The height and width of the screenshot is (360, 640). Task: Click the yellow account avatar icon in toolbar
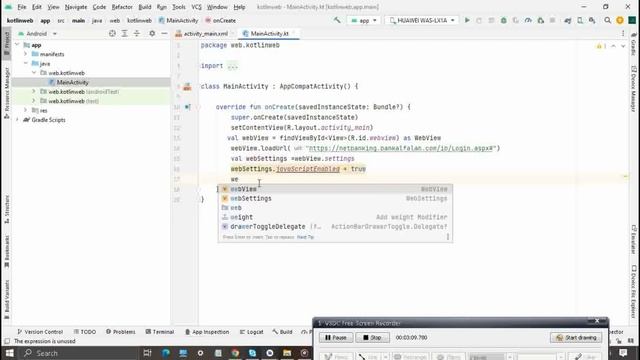[620, 20]
